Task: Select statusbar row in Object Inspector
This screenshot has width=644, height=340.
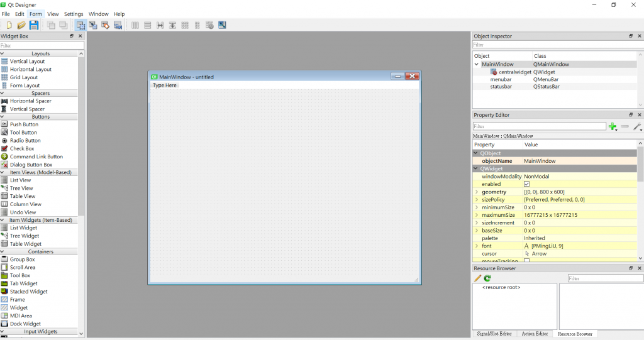Action: [x=555, y=87]
